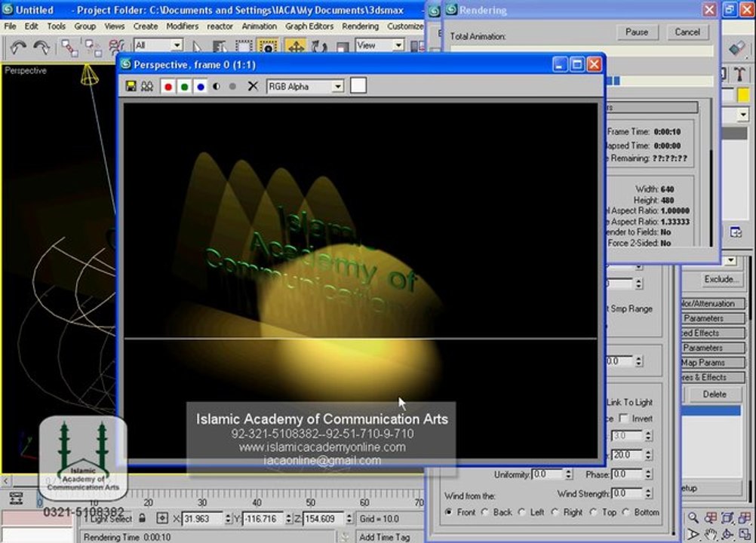Select the Top wind direction radio
756x543 pixels.
[x=594, y=512]
